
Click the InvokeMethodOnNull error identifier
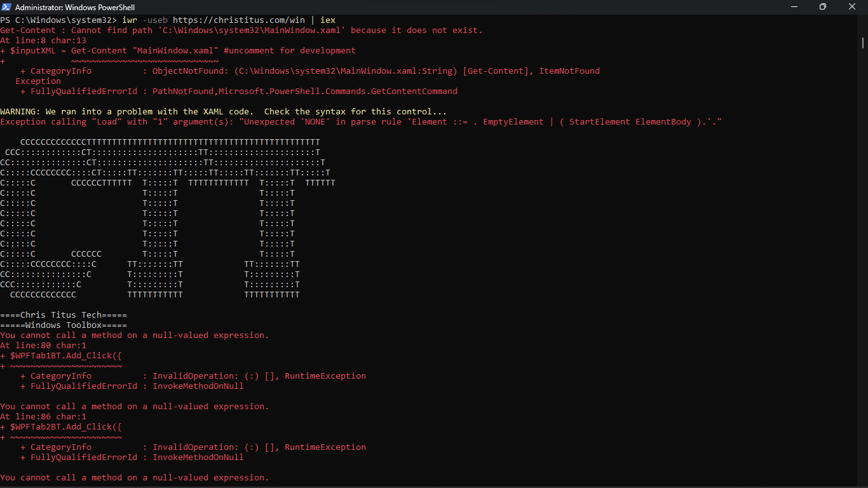click(x=197, y=386)
